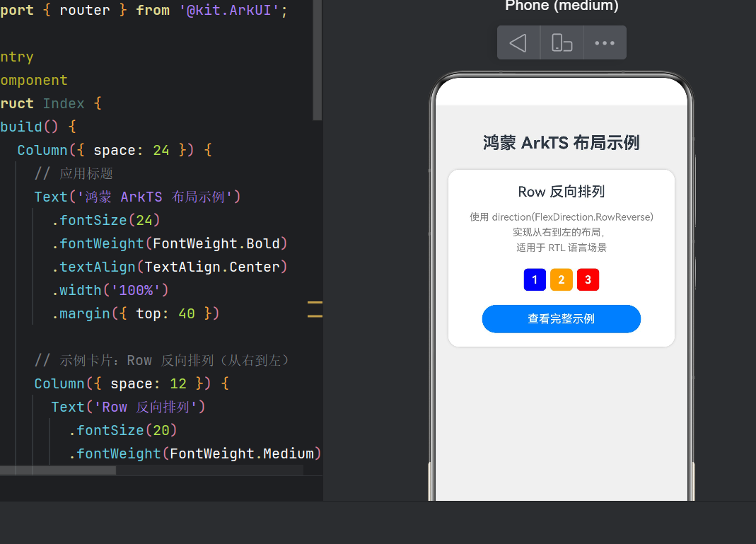Viewport: 756px width, 544px height.
Task: Click the .fontWeight(FontWeight.Medium) line
Action: click(x=194, y=454)
